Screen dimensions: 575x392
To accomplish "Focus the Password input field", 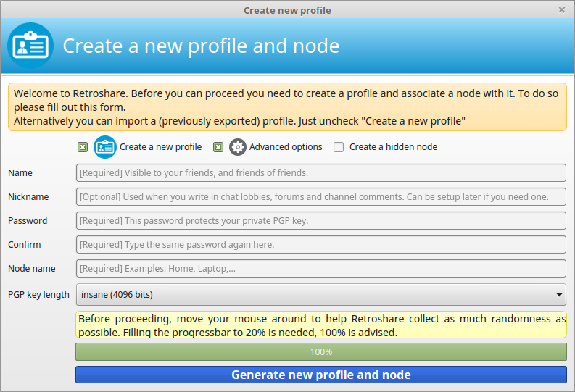I will pos(321,220).
